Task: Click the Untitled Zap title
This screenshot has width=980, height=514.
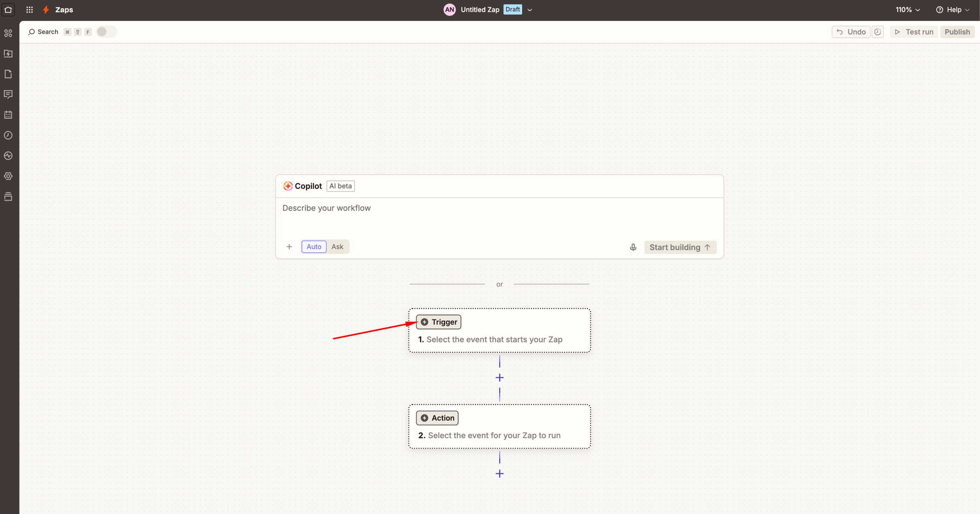Action: point(480,10)
